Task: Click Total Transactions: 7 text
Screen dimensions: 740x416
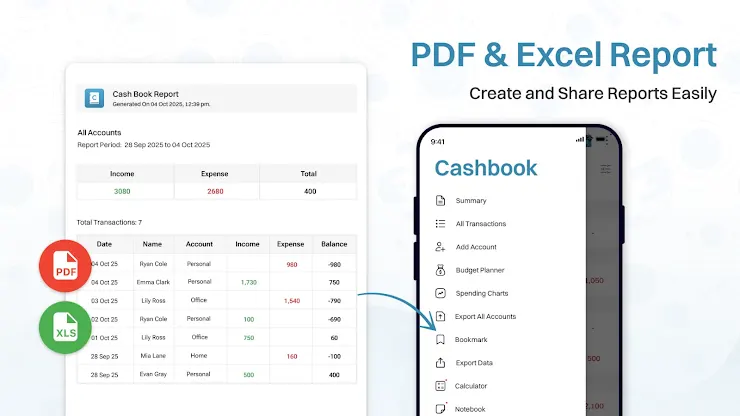Action: click(109, 222)
